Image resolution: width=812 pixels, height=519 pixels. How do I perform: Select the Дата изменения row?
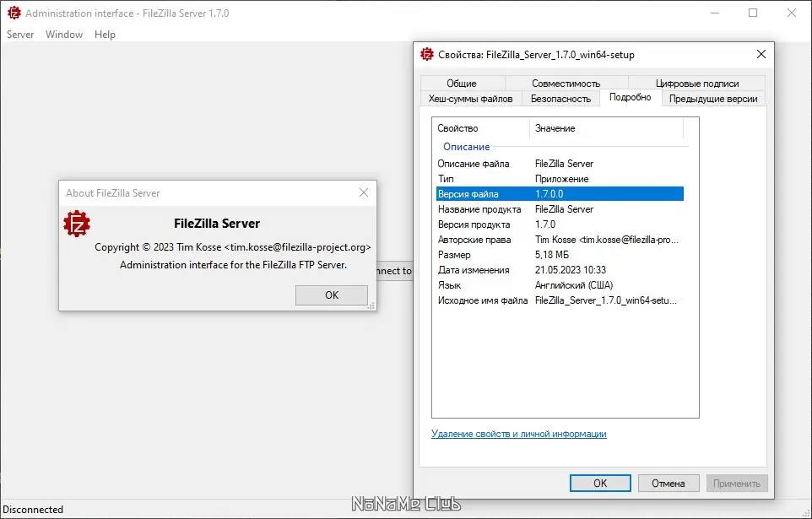[x=560, y=270]
